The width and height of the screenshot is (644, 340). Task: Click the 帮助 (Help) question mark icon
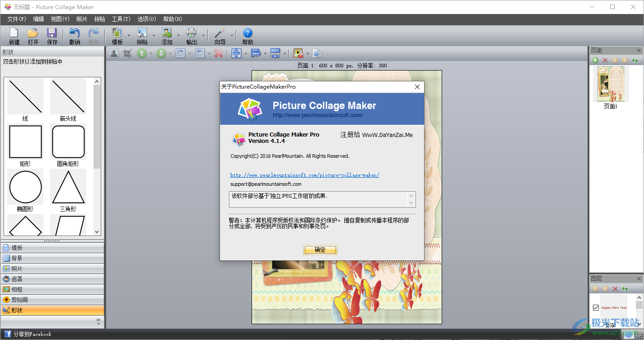247,33
